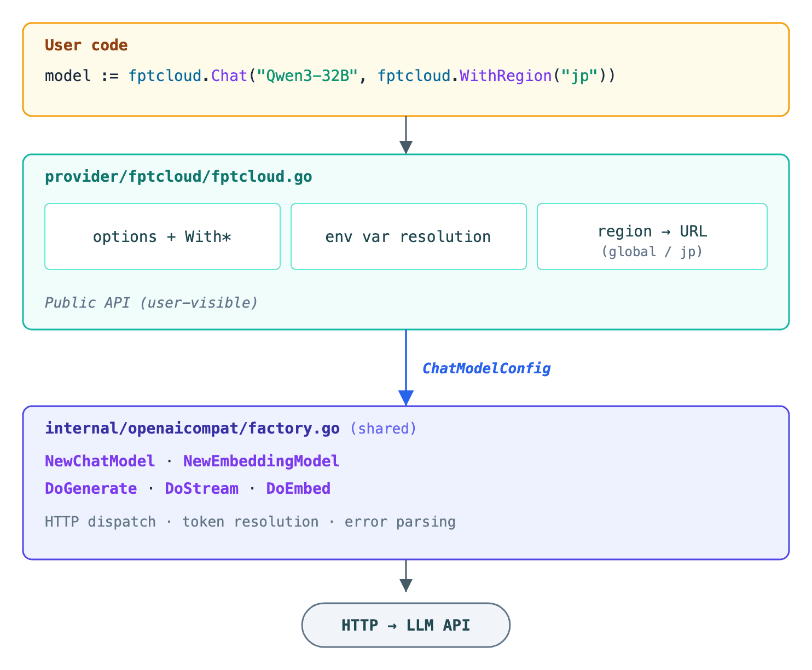The height and width of the screenshot is (670, 812).
Task: Click the env var resolution box
Action: point(408,236)
